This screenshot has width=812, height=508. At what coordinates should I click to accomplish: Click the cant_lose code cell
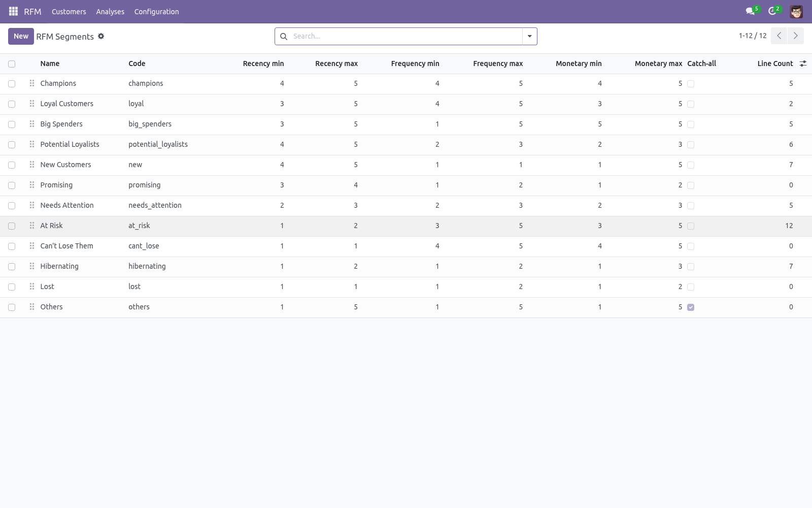click(144, 246)
